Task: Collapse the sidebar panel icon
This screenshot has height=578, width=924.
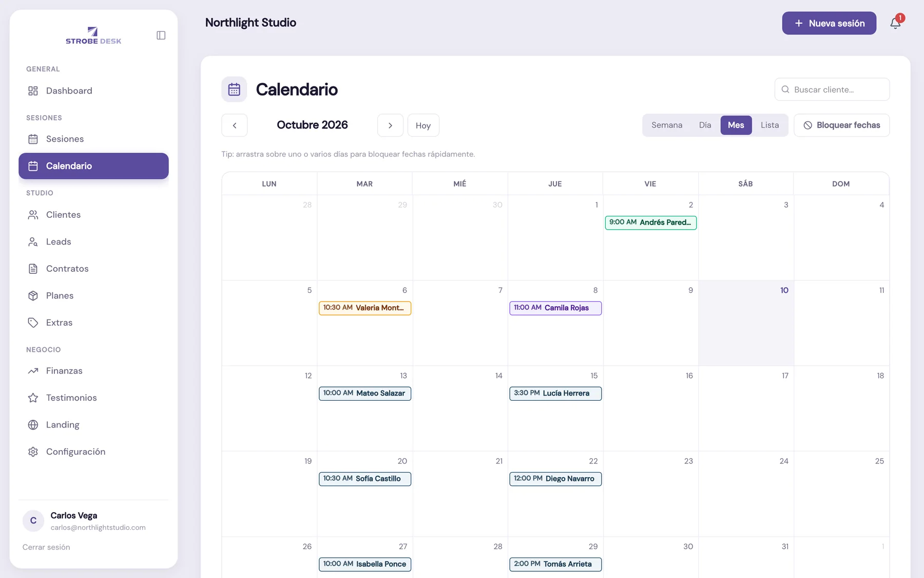Action: tap(161, 35)
